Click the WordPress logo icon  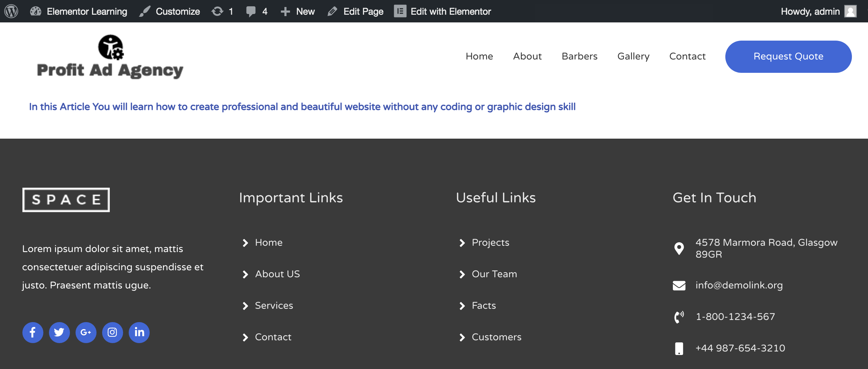(x=11, y=11)
